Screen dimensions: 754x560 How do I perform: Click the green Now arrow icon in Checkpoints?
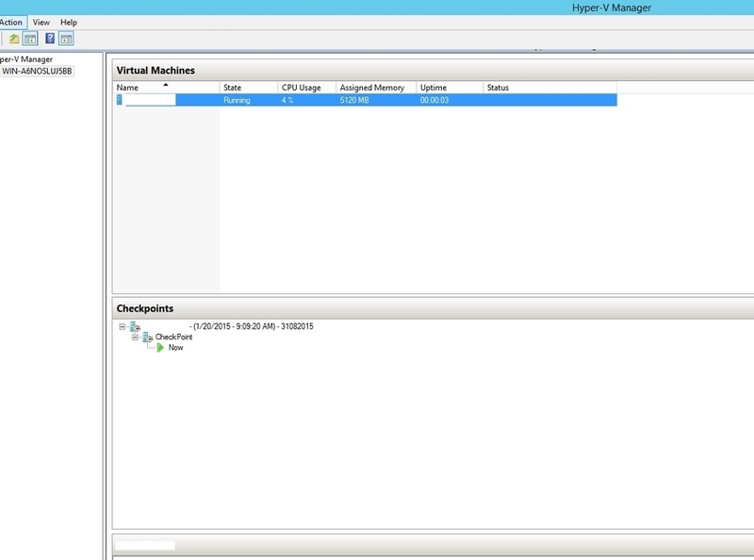(161, 346)
